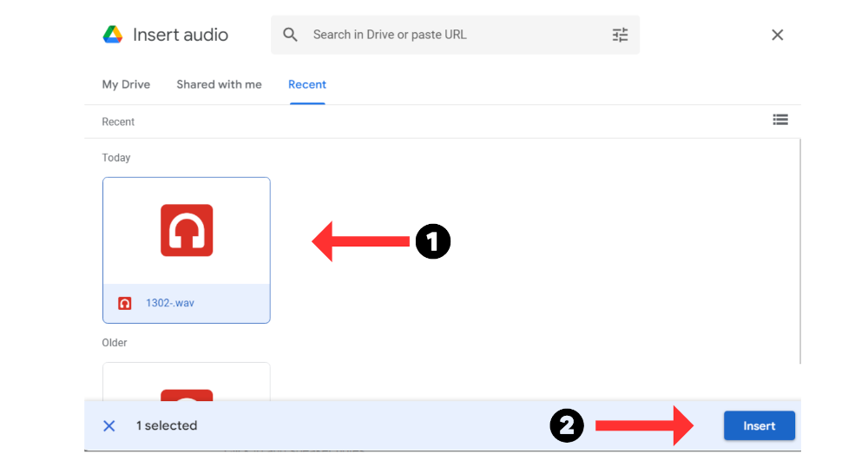Click the Older section heading
This screenshot has width=868, height=454.
click(x=115, y=343)
